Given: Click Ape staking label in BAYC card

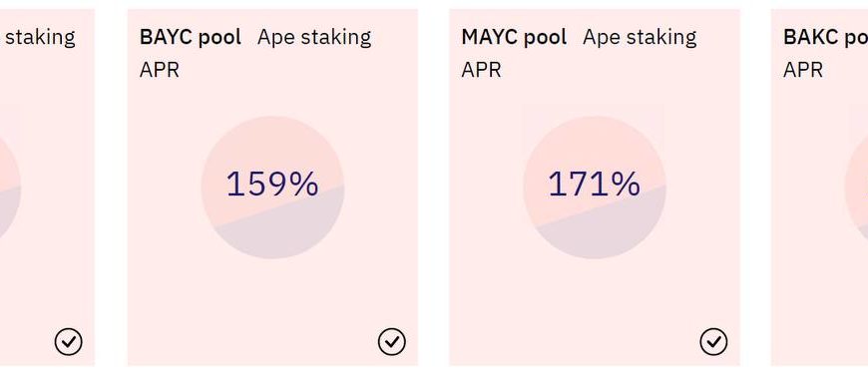Looking at the screenshot, I should [314, 38].
